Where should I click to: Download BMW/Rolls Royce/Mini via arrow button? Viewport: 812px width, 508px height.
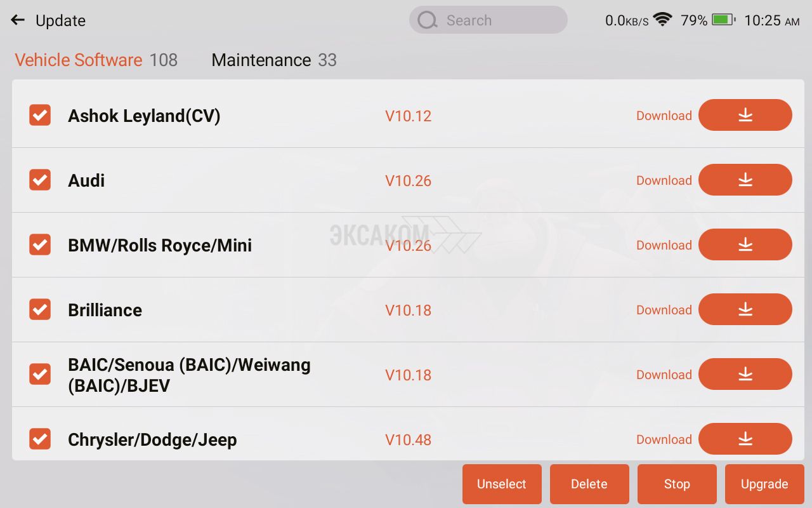click(745, 244)
